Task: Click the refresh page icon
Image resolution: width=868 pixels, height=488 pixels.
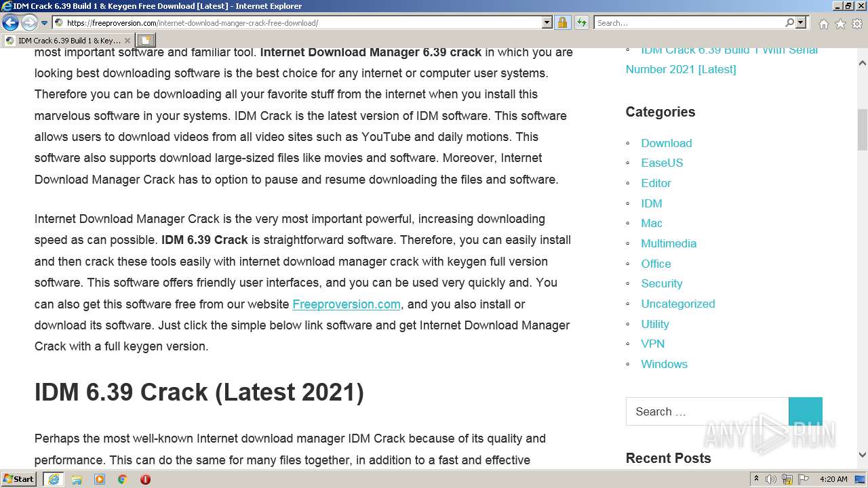Action: [581, 23]
